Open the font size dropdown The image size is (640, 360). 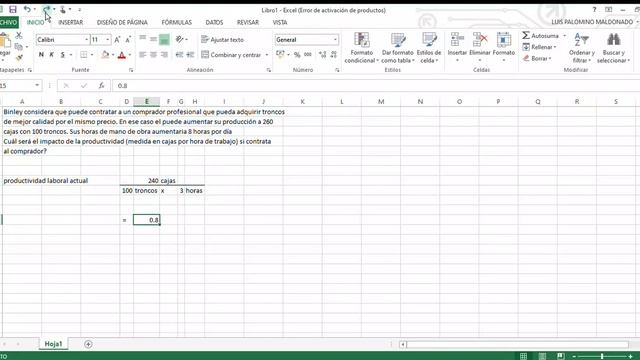click(108, 40)
